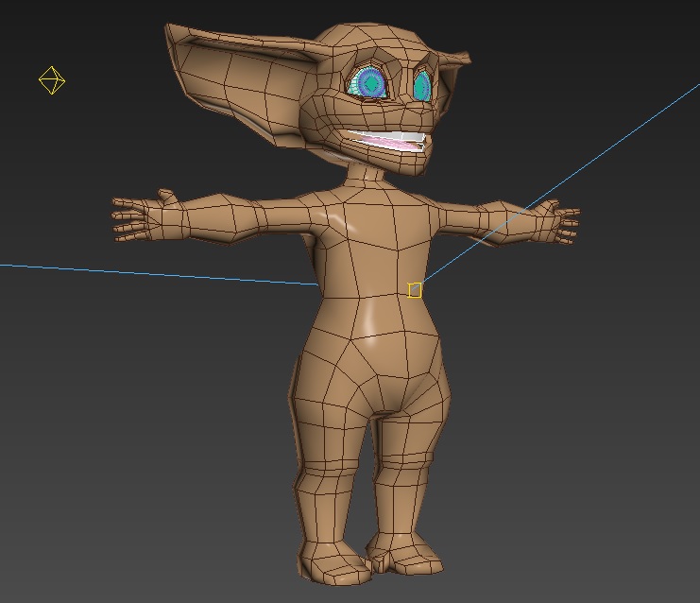
Task: Click the yellow square helper at the waist
Action: pyautogui.click(x=415, y=290)
